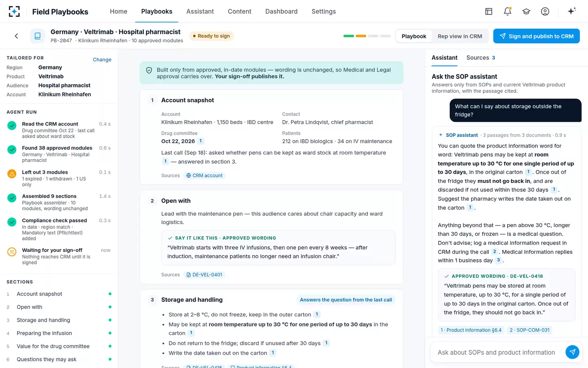Go back with the left arrow

pos(16,36)
